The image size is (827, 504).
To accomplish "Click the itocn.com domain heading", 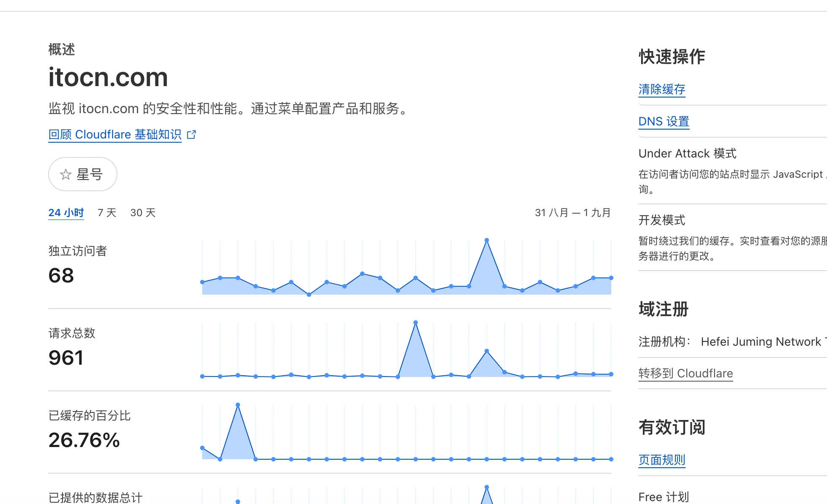I will 108,78.
